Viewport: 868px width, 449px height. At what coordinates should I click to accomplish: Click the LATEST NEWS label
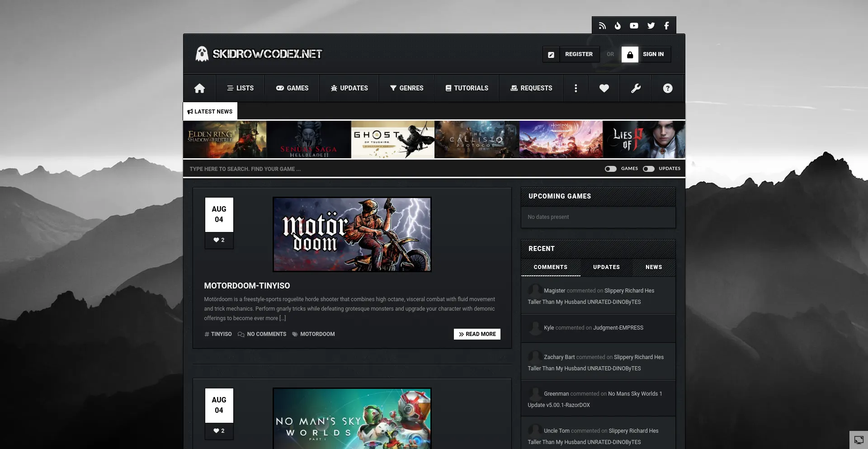coord(210,111)
